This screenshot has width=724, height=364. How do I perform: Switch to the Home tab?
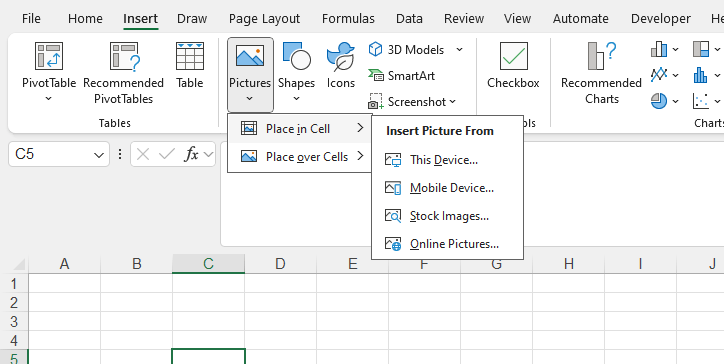85,18
